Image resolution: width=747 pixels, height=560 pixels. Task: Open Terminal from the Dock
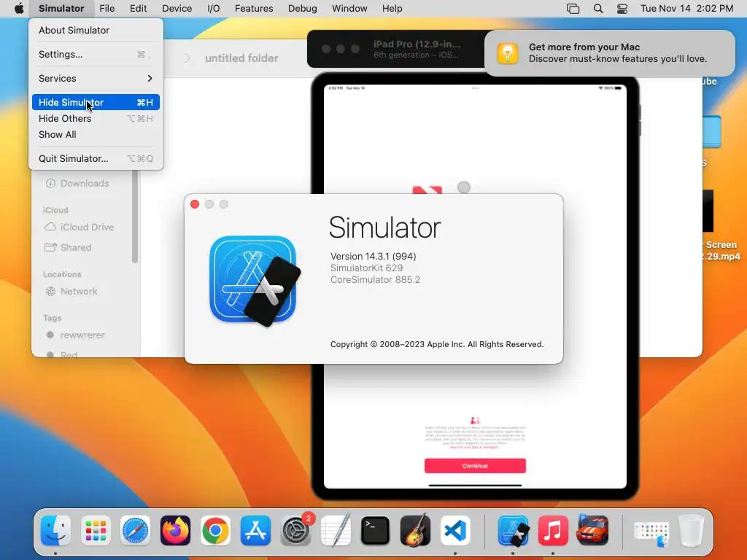[x=376, y=531]
